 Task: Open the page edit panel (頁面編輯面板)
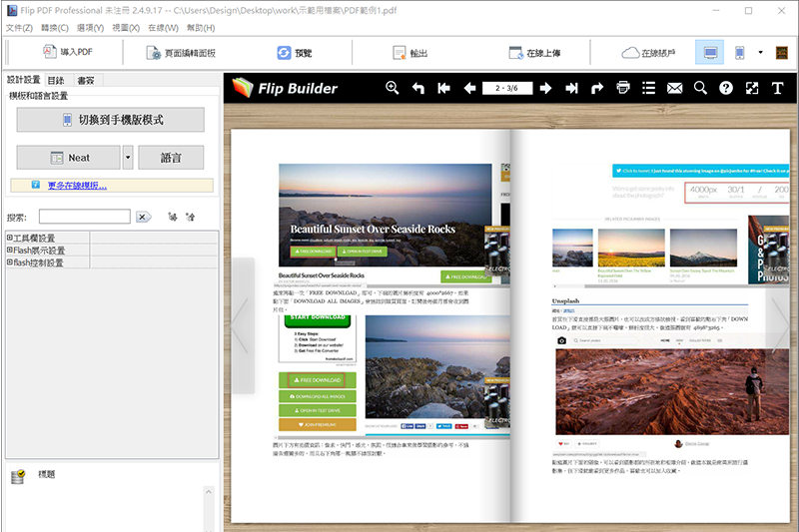181,53
